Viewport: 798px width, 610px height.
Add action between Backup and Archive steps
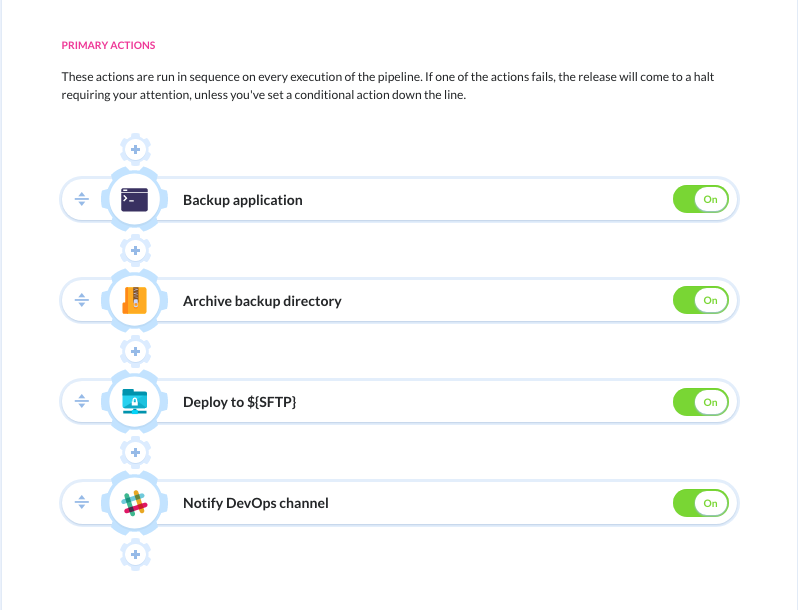click(135, 250)
